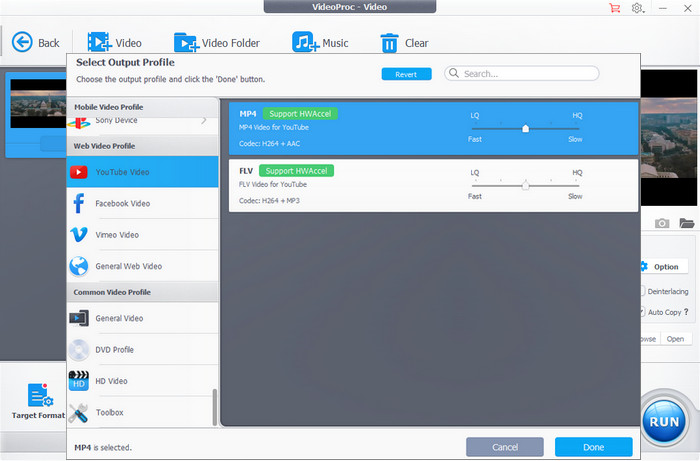Click the Target Format icon

point(40,395)
